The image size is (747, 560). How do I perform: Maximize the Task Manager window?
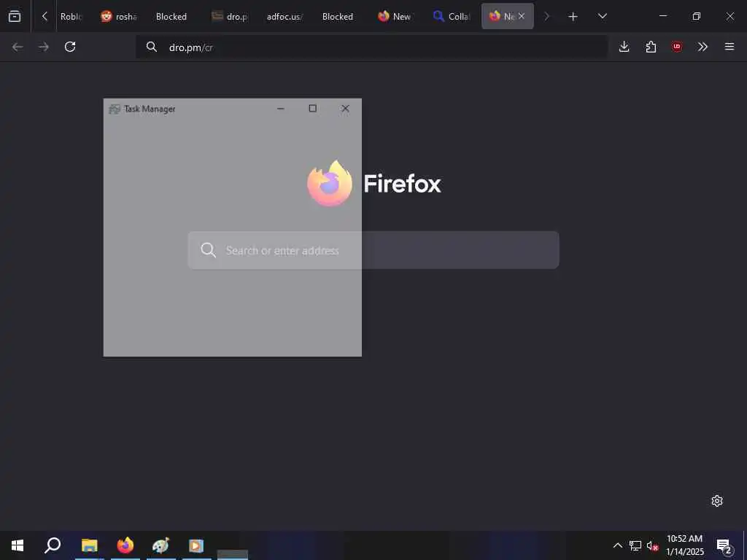(x=312, y=109)
